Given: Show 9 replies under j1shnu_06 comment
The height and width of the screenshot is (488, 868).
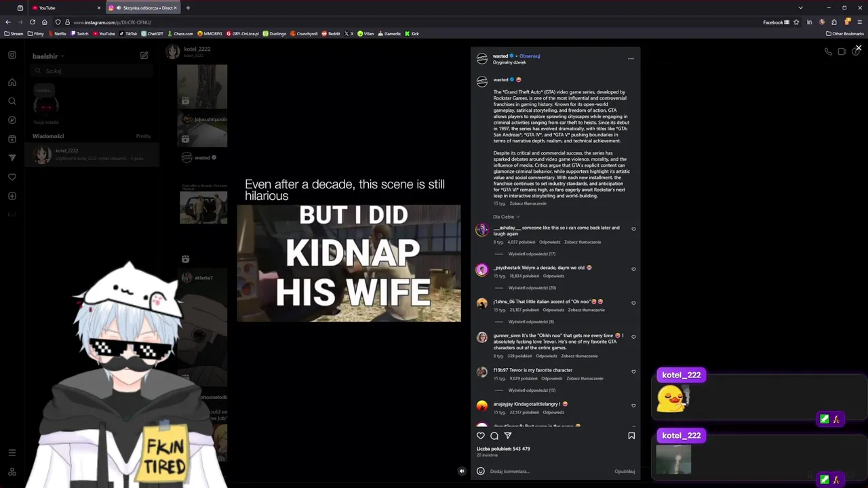Looking at the screenshot, I should click(x=531, y=322).
